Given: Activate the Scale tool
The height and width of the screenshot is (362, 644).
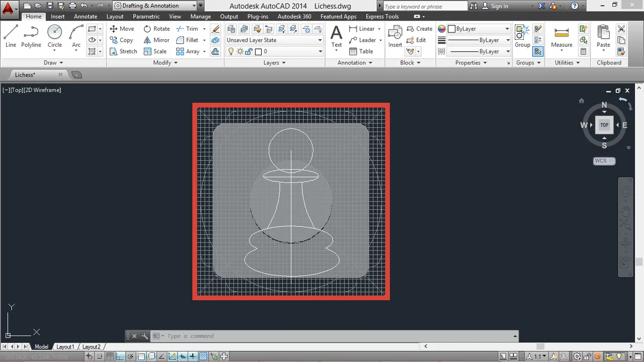Looking at the screenshot, I should [x=155, y=51].
